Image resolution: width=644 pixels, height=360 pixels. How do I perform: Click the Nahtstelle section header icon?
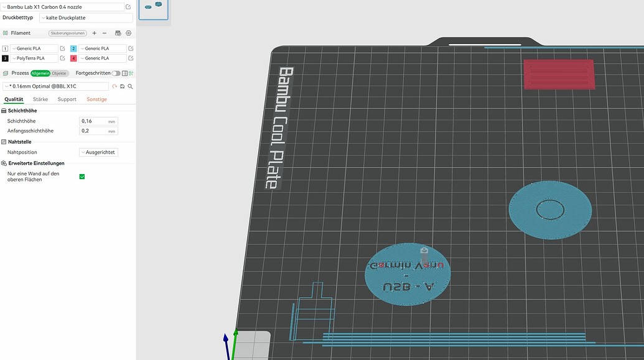point(4,142)
